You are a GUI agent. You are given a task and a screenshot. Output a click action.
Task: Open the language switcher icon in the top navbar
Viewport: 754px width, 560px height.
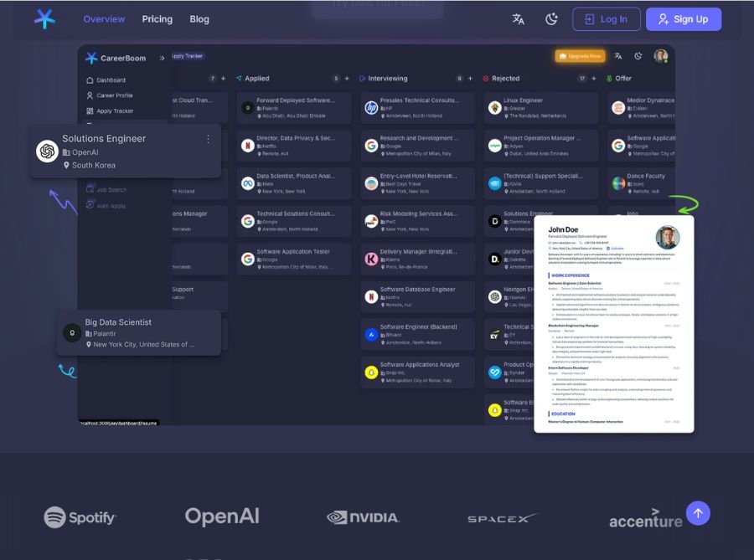pyautogui.click(x=518, y=18)
